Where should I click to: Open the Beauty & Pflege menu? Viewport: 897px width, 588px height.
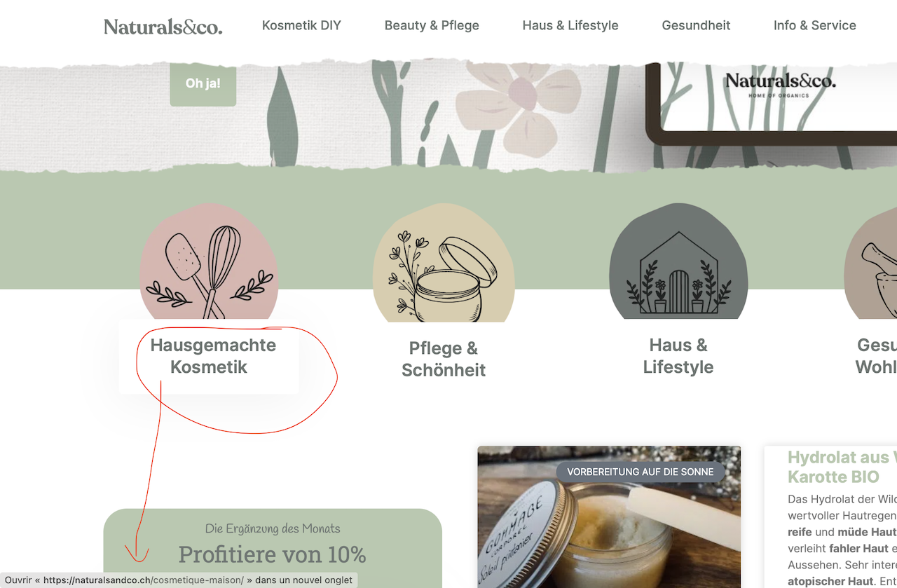[432, 25]
